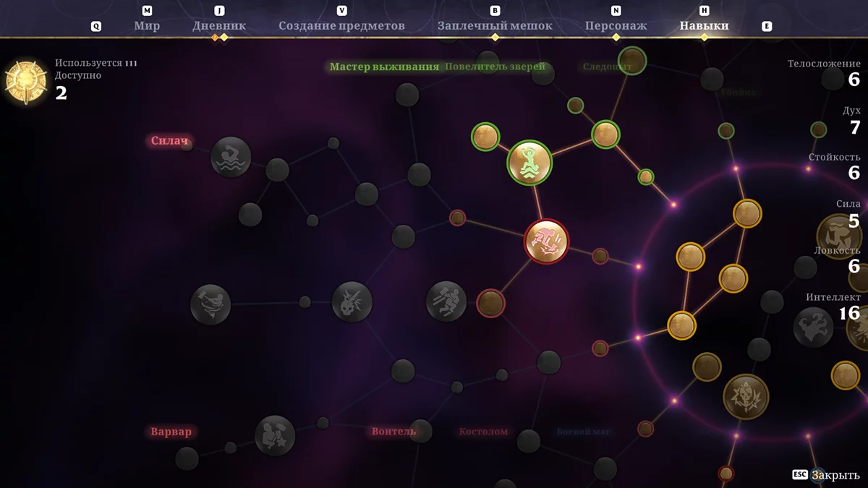Open the Дневник tab

click(x=219, y=26)
